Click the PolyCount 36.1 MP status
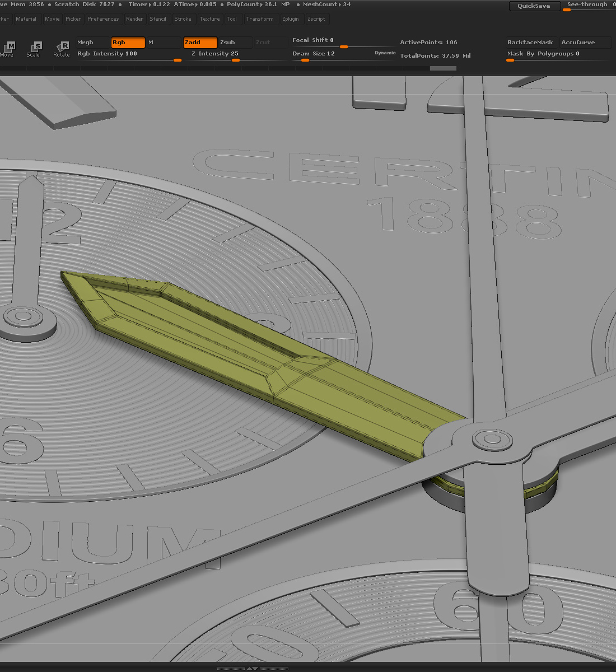 click(258, 4)
